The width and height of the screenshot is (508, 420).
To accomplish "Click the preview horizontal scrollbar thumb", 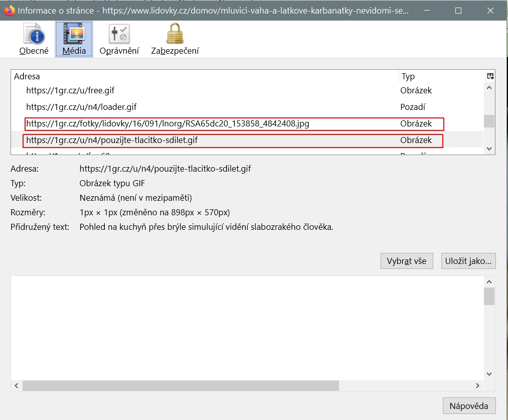I will (x=181, y=386).
